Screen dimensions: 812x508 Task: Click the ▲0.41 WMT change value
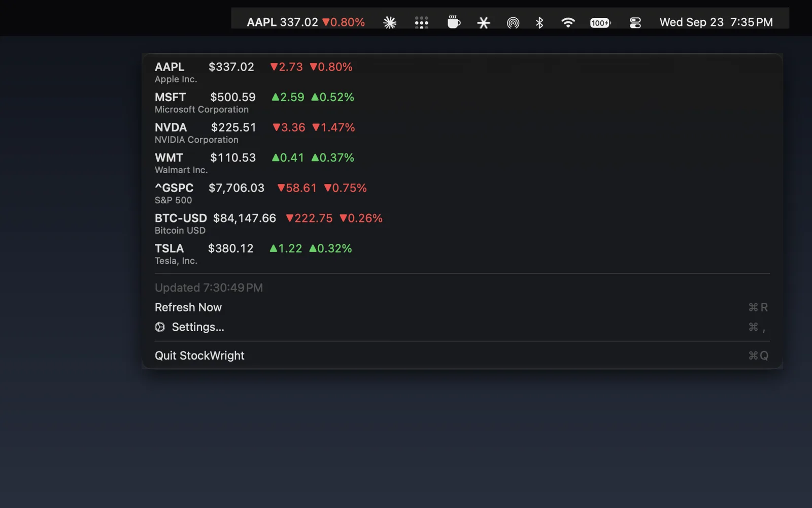click(x=288, y=158)
